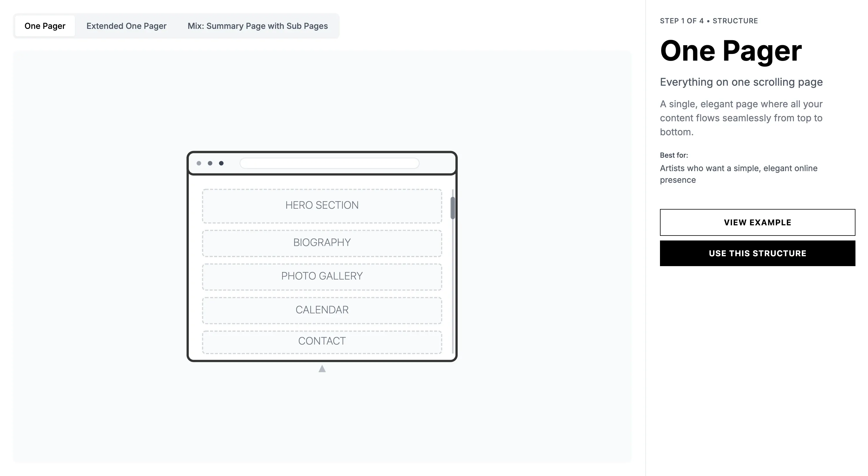Click the Contact section block
The width and height of the screenshot is (868, 476).
(x=322, y=341)
